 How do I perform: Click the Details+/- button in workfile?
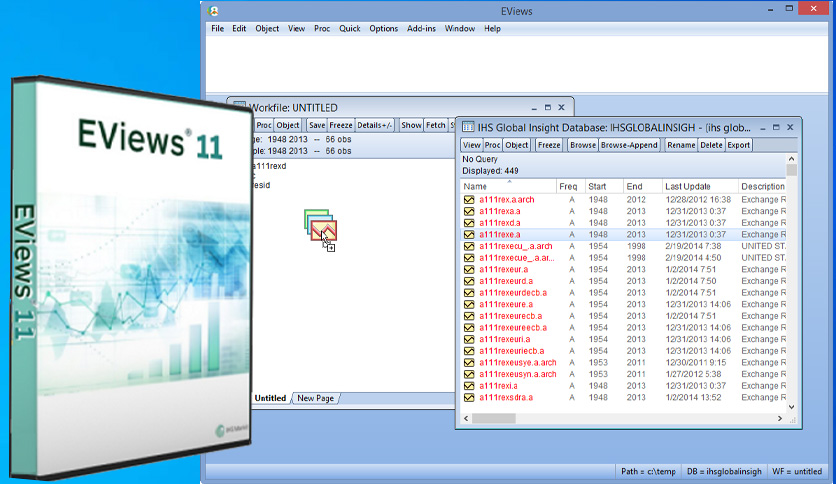[x=375, y=125]
